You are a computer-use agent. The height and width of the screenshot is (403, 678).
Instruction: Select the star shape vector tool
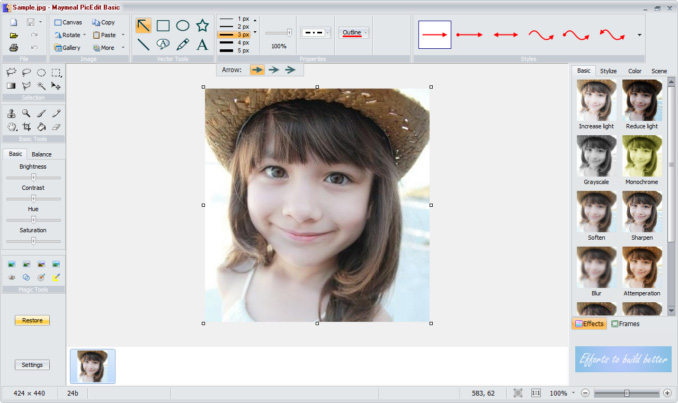(x=203, y=26)
